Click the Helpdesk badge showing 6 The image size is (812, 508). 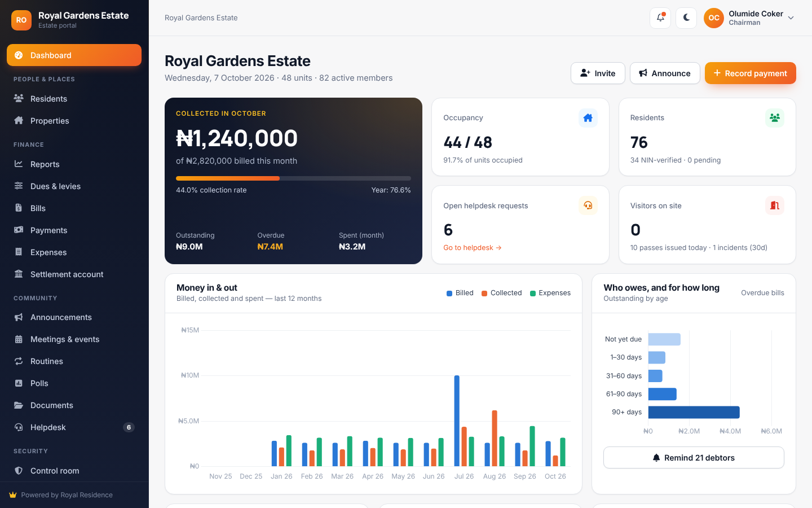pos(129,427)
